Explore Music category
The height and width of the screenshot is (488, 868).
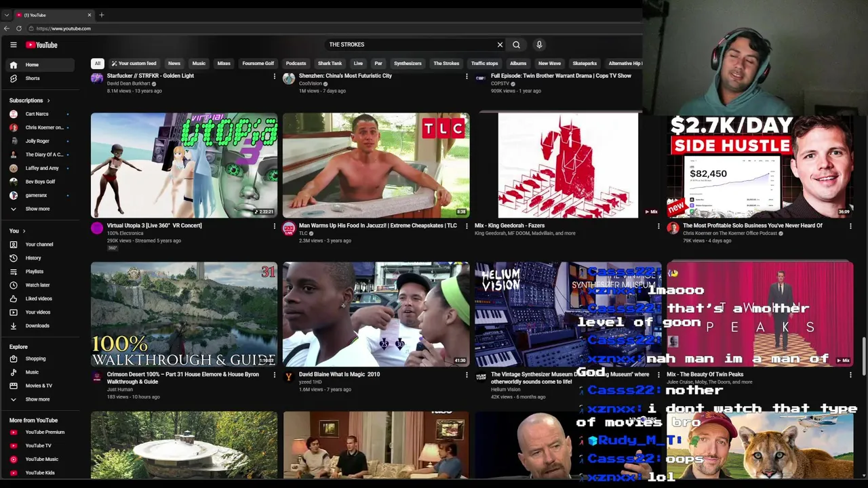coord(41,372)
